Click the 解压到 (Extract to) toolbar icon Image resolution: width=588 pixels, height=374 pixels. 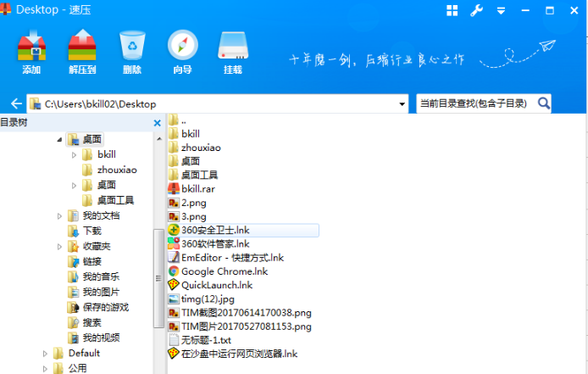[x=82, y=46]
